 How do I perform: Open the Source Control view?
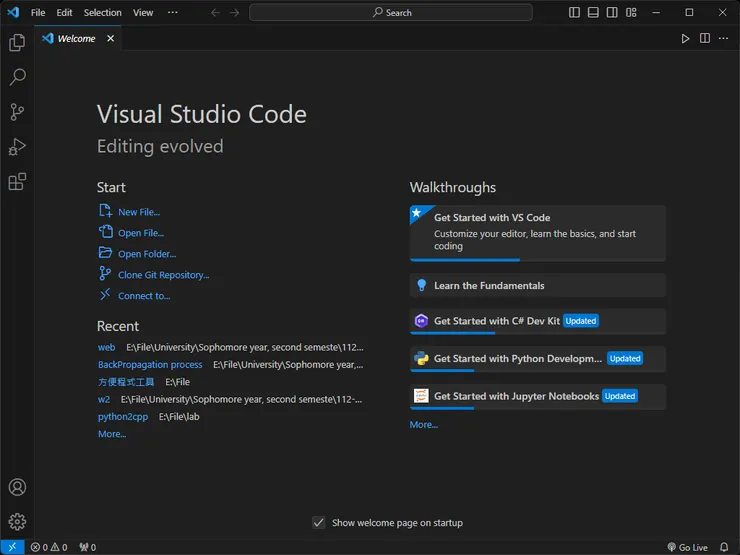coord(17,112)
